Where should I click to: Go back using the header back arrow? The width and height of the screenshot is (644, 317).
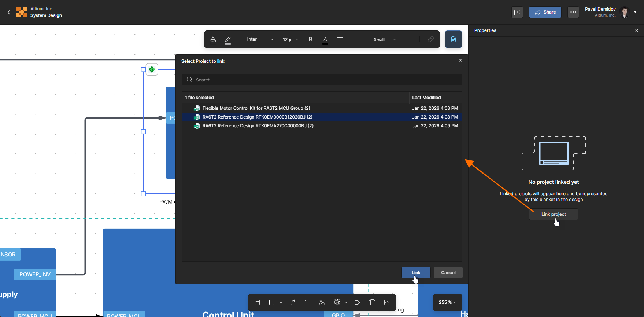tap(9, 12)
